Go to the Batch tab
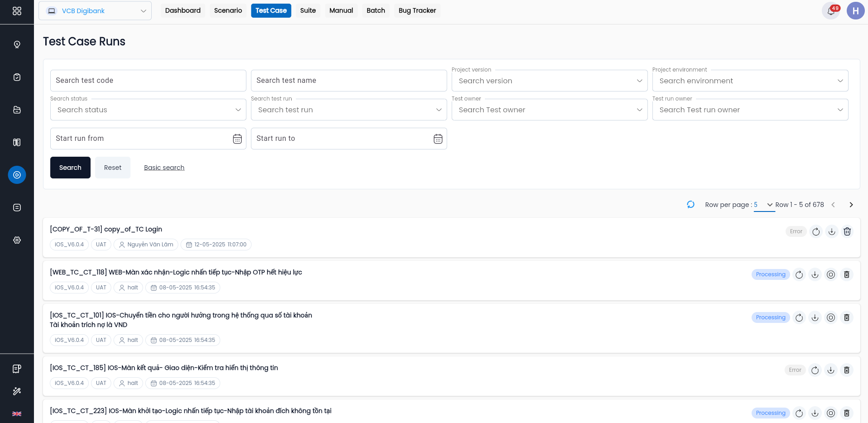Screen dimensions: 868x423 [x=376, y=10]
